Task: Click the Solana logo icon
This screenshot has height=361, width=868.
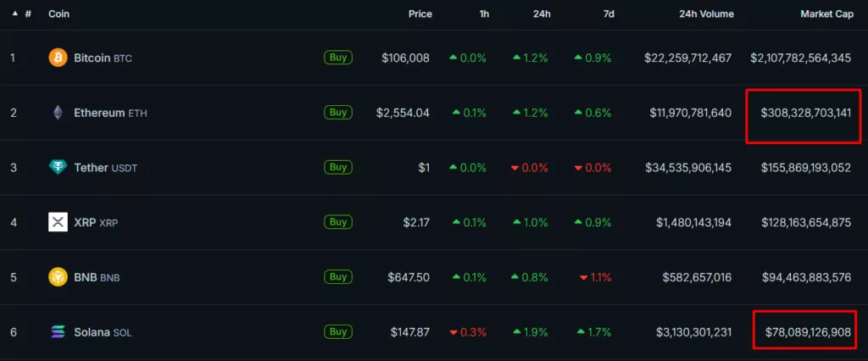Action: point(58,332)
